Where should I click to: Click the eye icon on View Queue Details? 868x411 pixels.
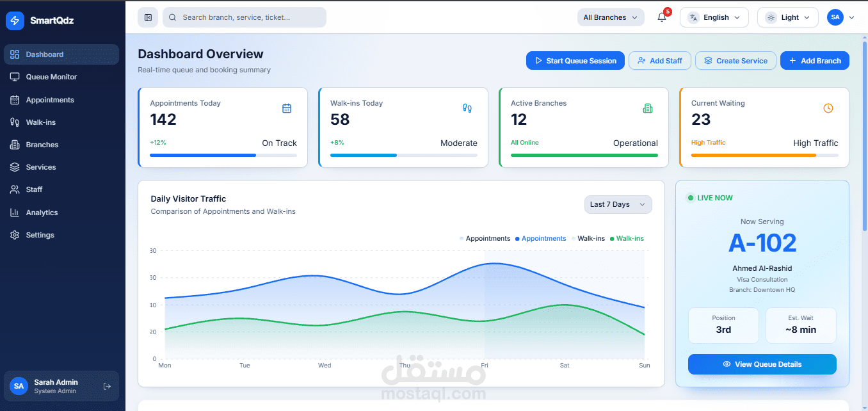point(727,364)
